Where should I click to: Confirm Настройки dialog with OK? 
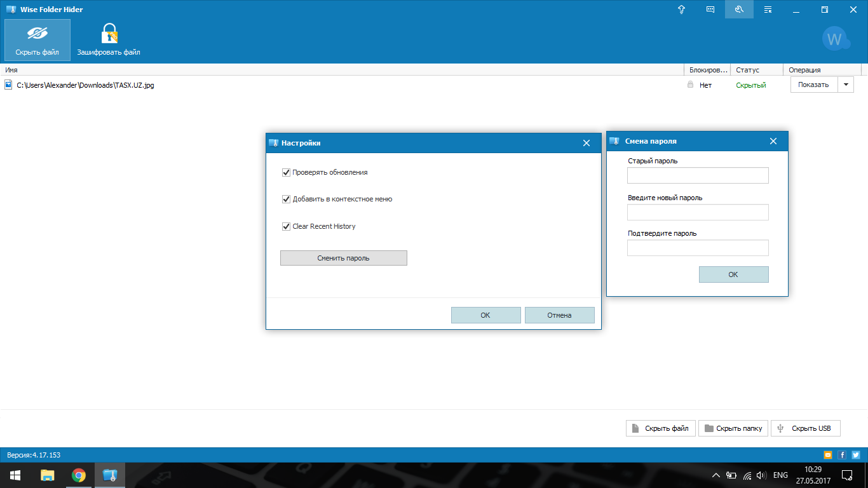pos(485,315)
